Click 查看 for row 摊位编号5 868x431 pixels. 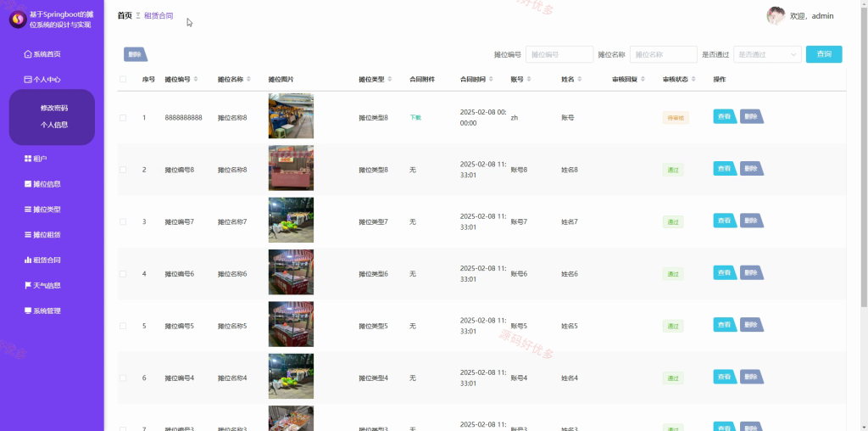coord(725,325)
